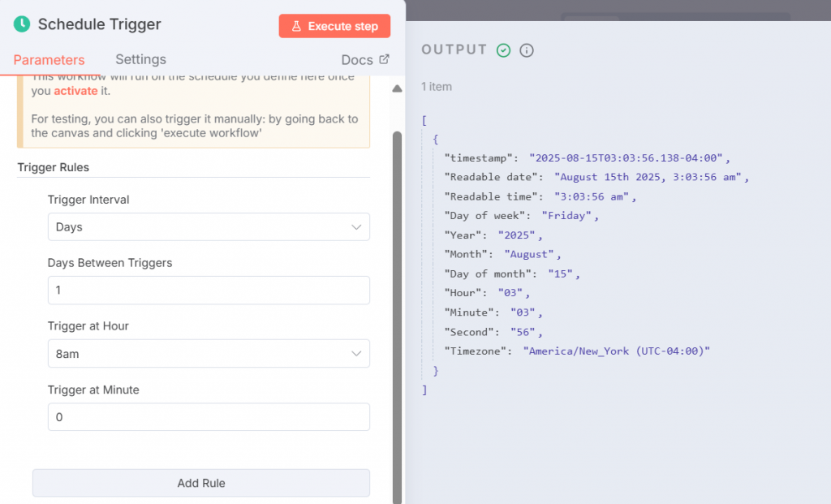This screenshot has width=831, height=504.
Task: Click the external-link icon next to Docs
Action: [385, 59]
